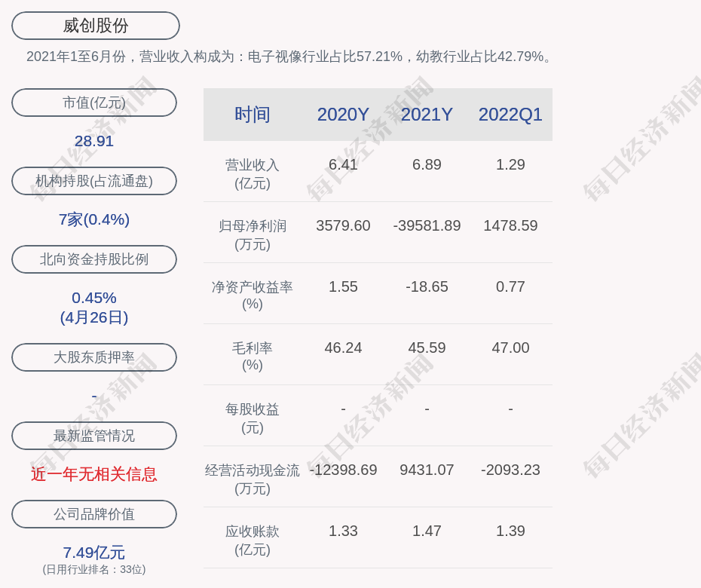Select net profit value 3579.60
Screen dimensions: 701x588
[x=343, y=225]
